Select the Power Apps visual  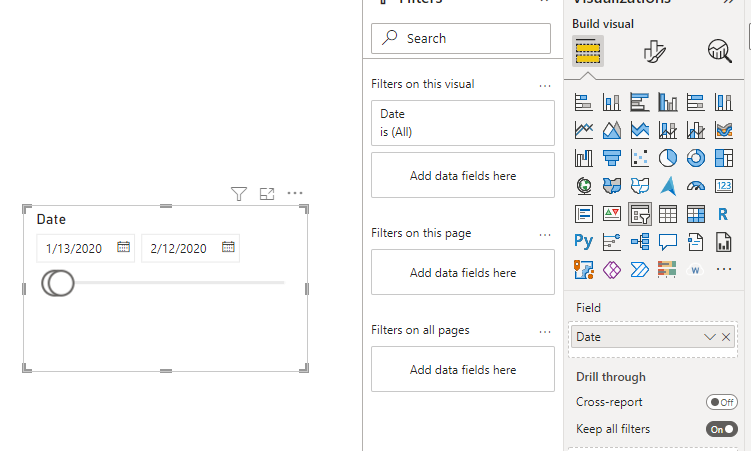[612, 270]
